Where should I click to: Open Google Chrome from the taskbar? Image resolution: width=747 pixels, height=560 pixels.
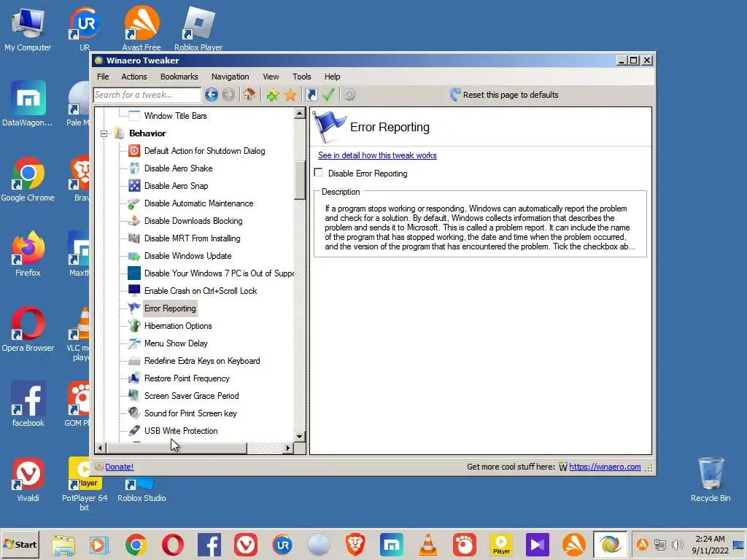pyautogui.click(x=136, y=545)
